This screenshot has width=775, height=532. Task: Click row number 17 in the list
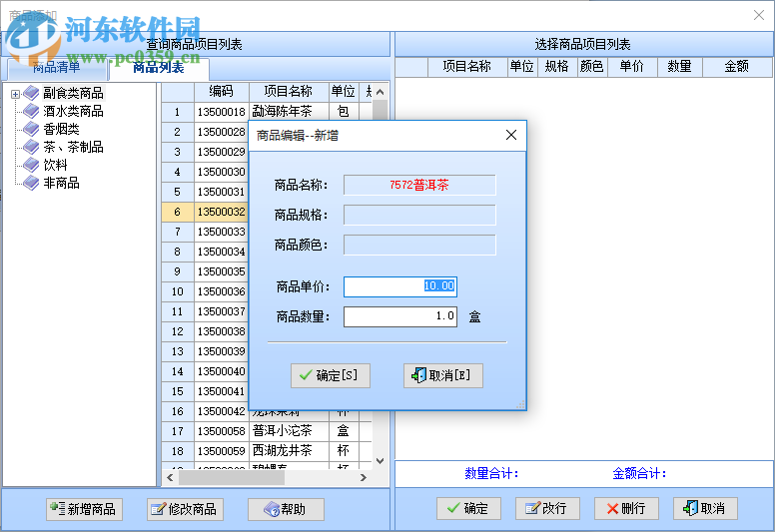(178, 431)
